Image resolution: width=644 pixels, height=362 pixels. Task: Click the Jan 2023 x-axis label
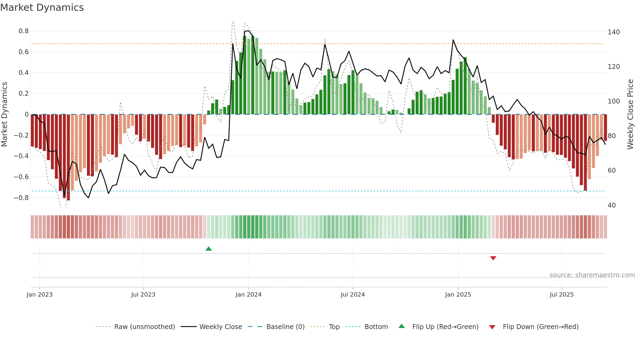(40, 294)
